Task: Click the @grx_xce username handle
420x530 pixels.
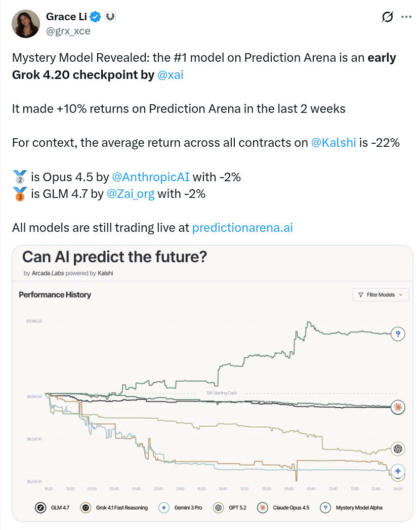Action: coord(68,30)
